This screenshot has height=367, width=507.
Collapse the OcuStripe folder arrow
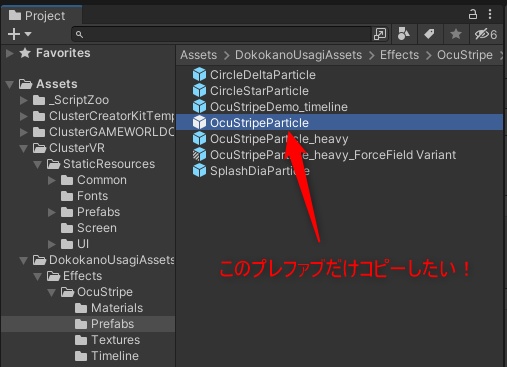coord(51,292)
